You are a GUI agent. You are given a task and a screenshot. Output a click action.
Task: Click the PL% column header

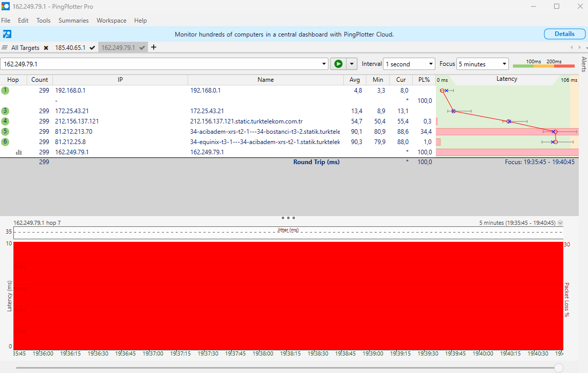point(424,80)
